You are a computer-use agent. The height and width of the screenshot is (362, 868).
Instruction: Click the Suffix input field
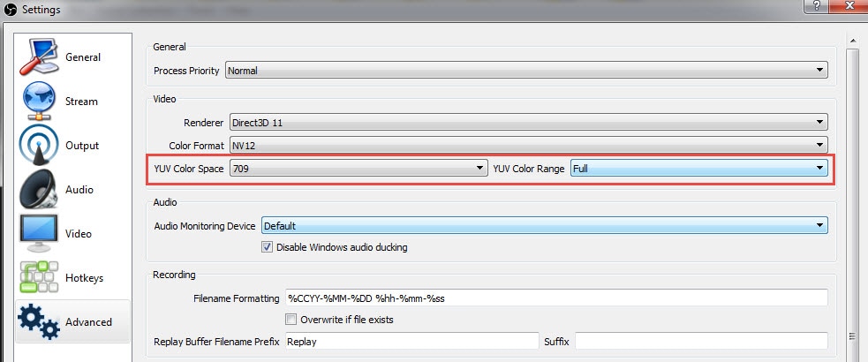click(701, 341)
